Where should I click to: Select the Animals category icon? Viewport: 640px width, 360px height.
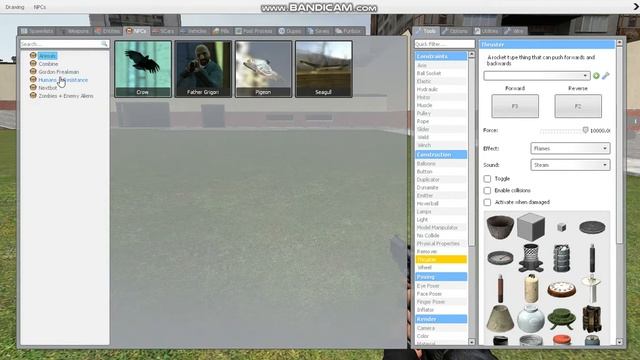(33, 56)
